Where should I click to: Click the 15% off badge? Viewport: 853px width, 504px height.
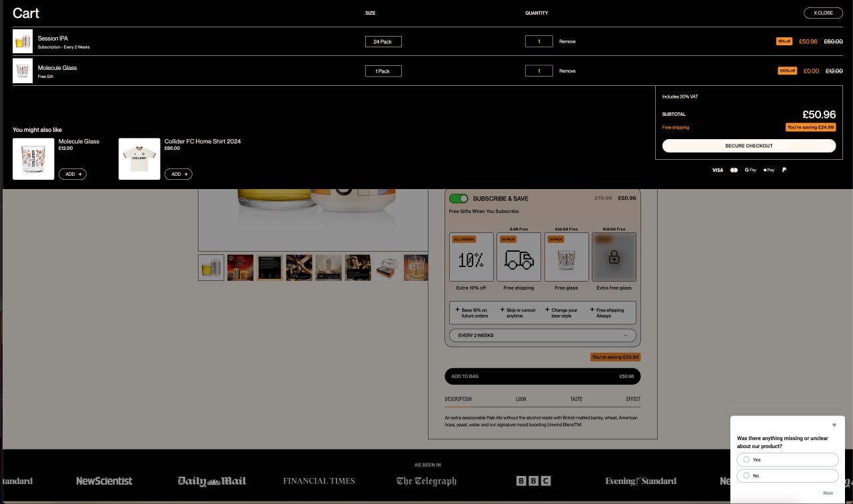pos(784,41)
